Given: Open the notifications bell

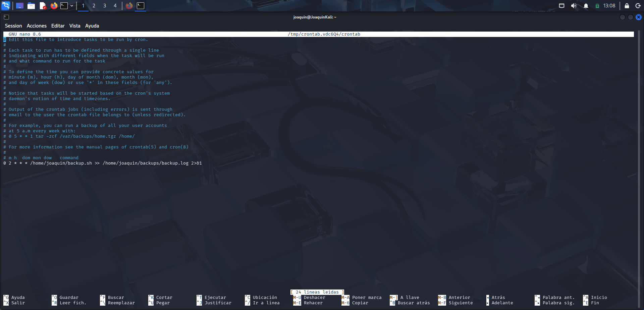Looking at the screenshot, I should [586, 6].
